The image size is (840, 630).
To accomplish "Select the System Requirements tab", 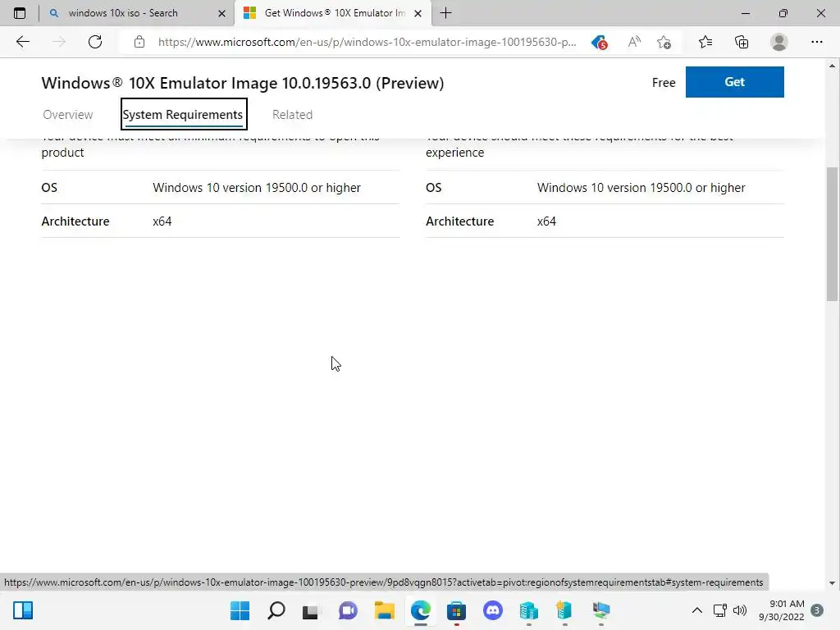I will click(183, 114).
